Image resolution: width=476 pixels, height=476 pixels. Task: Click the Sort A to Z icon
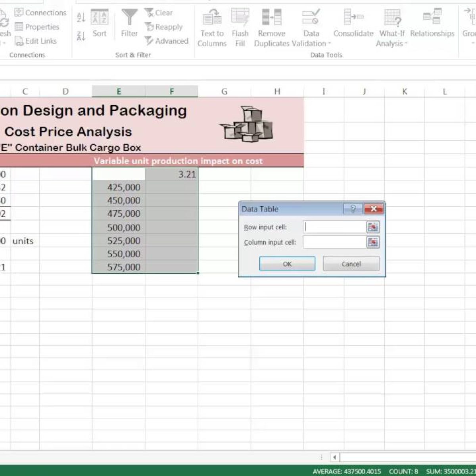(x=81, y=17)
